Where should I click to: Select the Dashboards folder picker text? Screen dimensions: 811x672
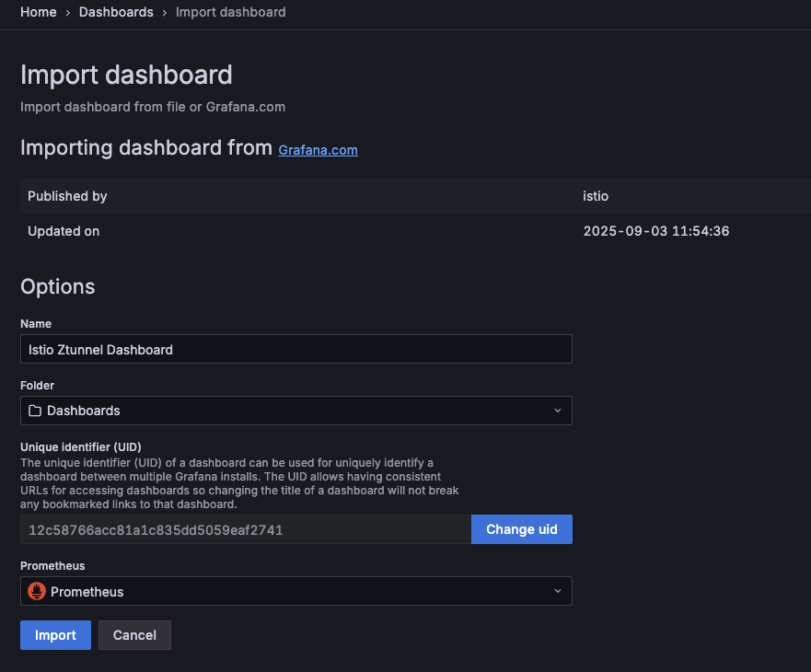tap(84, 411)
